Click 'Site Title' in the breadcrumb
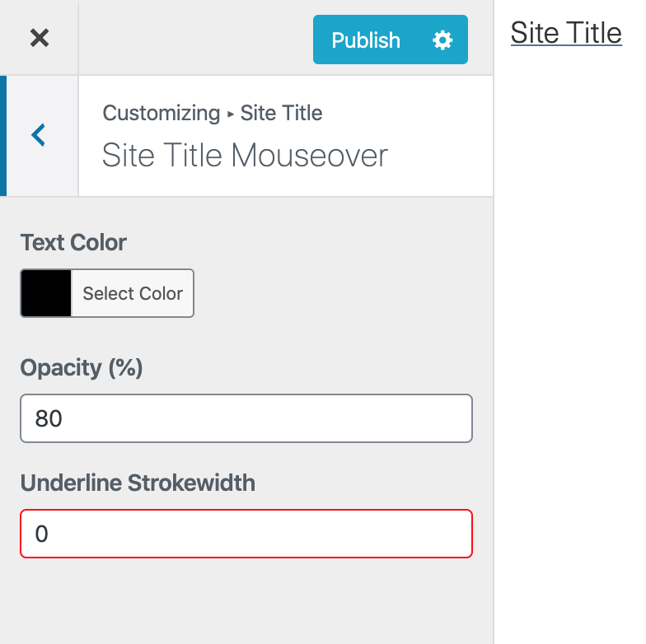 coord(281,113)
